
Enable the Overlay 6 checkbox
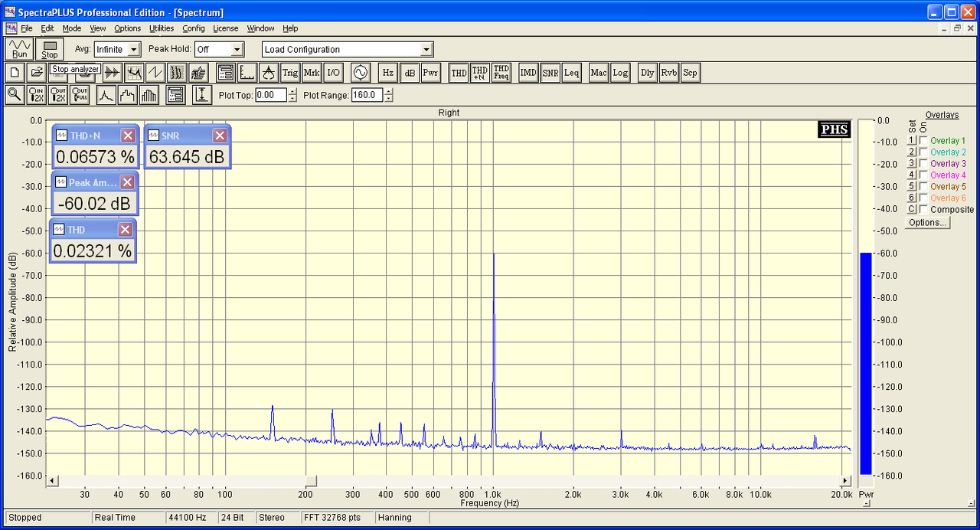[x=924, y=198]
